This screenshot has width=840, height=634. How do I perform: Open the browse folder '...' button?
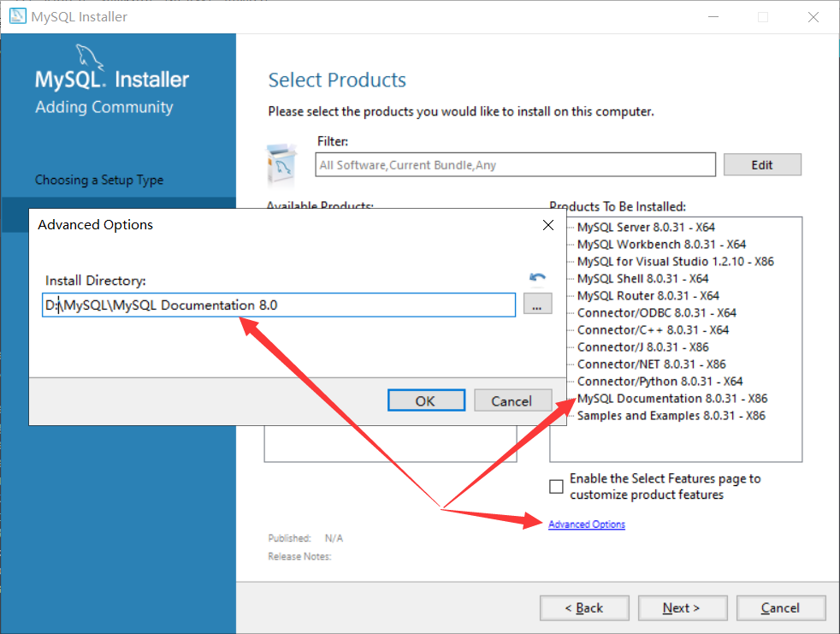pyautogui.click(x=537, y=305)
